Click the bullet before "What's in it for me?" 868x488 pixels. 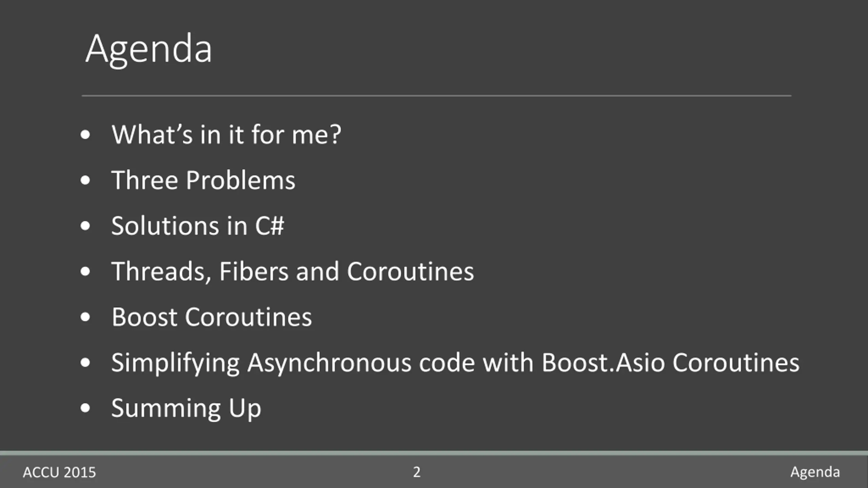85,135
